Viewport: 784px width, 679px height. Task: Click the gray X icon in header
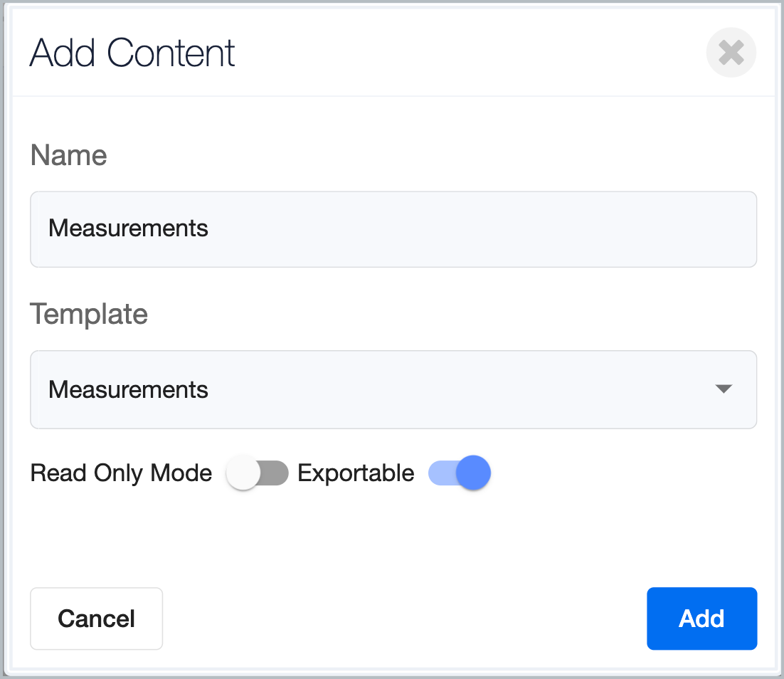point(731,52)
